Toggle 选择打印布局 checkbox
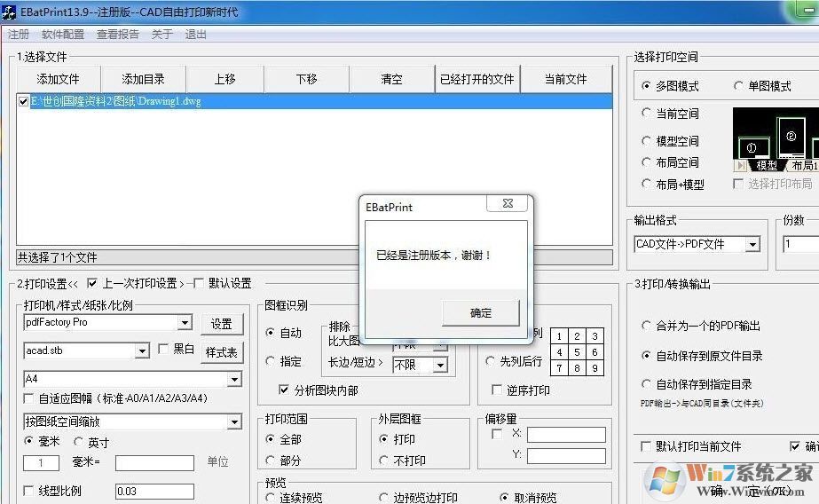 [738, 184]
